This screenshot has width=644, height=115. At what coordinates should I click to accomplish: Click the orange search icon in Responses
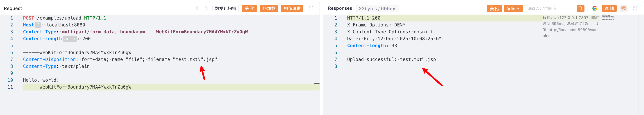tap(580, 8)
